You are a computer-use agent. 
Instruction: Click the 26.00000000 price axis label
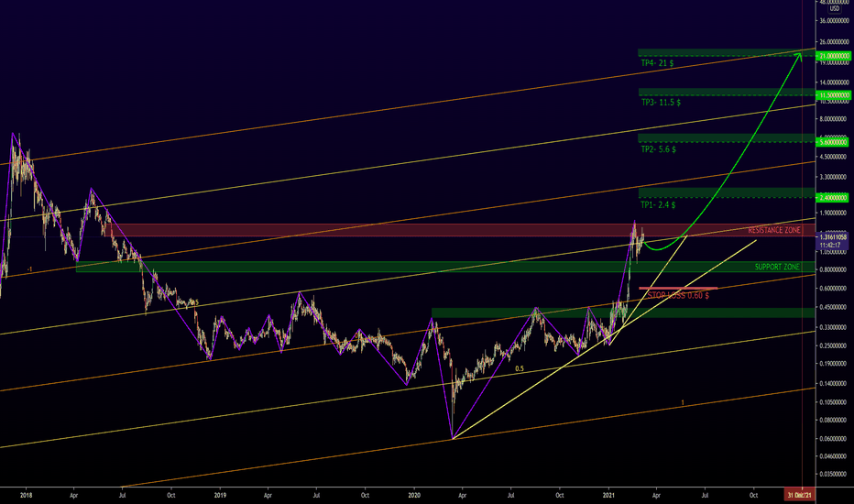pyautogui.click(x=833, y=41)
